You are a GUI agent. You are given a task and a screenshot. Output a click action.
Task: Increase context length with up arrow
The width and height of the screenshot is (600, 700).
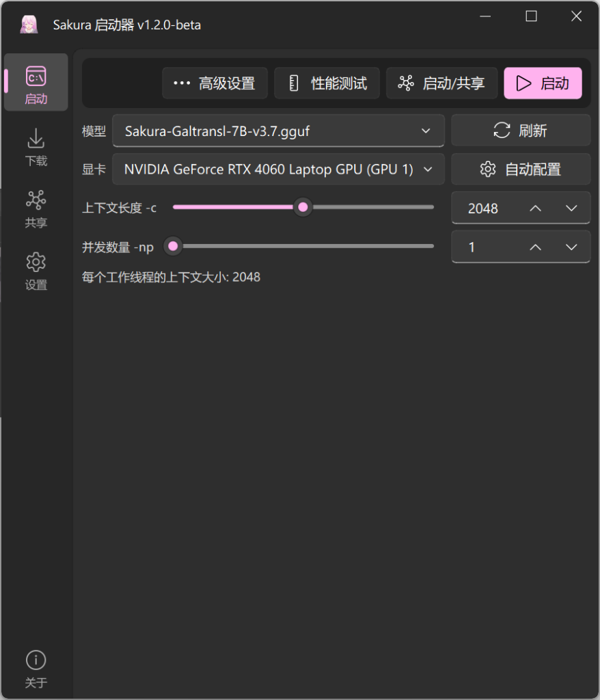coord(536,208)
